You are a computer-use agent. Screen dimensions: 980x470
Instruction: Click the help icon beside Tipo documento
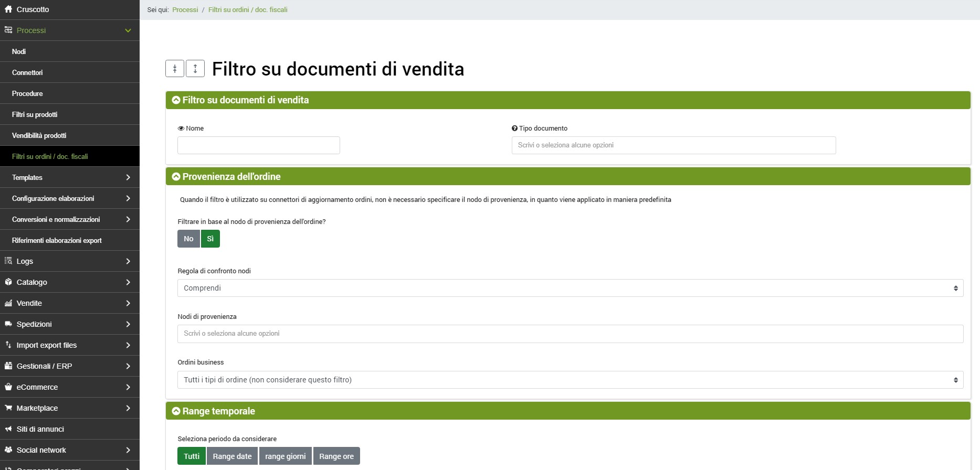[x=514, y=129]
